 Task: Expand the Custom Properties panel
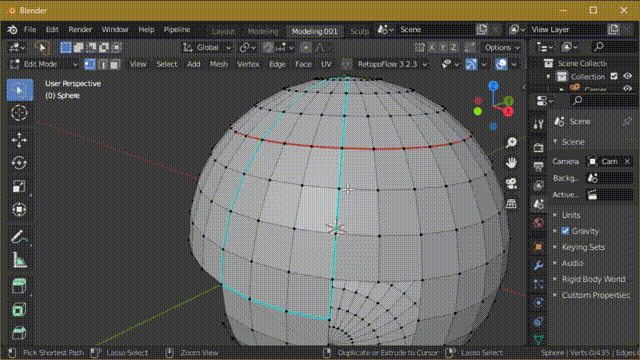coord(596,295)
